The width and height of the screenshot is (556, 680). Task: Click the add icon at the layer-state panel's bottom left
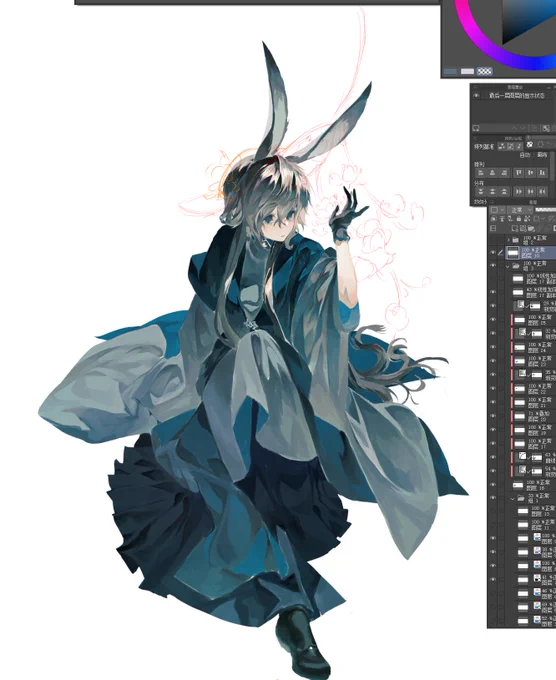pyautogui.click(x=476, y=128)
